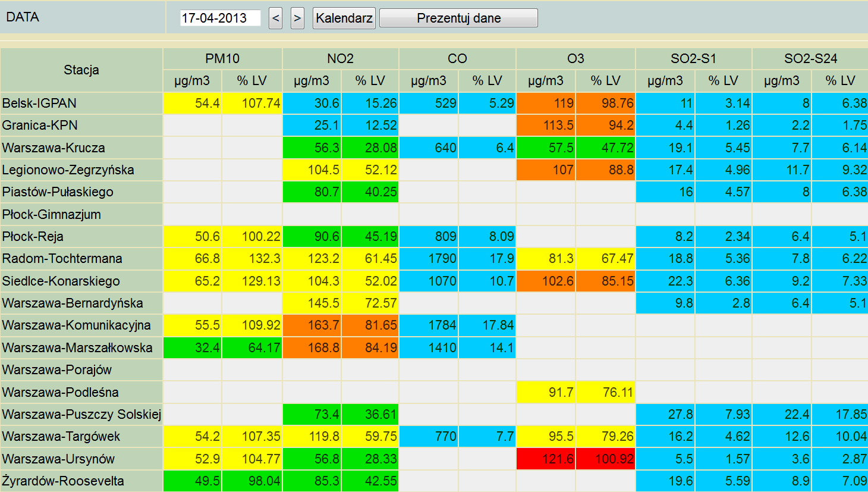Click the CO value 1790 for Radom-Tochtermana
This screenshot has width=868, height=492.
(429, 258)
